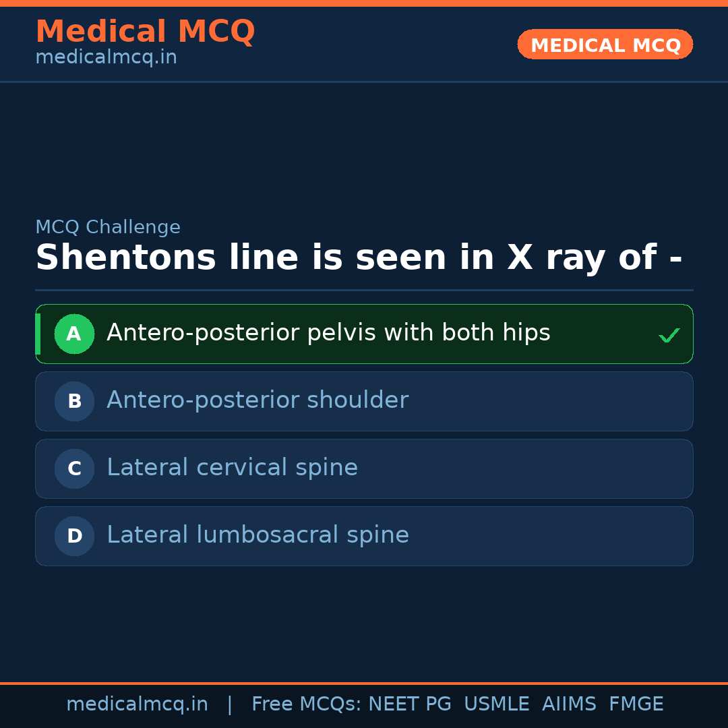The width and height of the screenshot is (728, 728).
Task: Click the USMLE footer text
Action: coord(496,704)
